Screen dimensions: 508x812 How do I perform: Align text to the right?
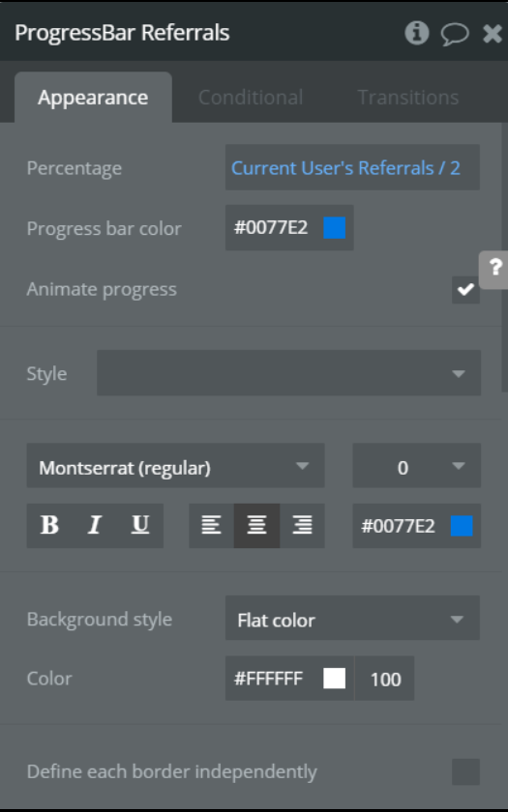tap(302, 525)
